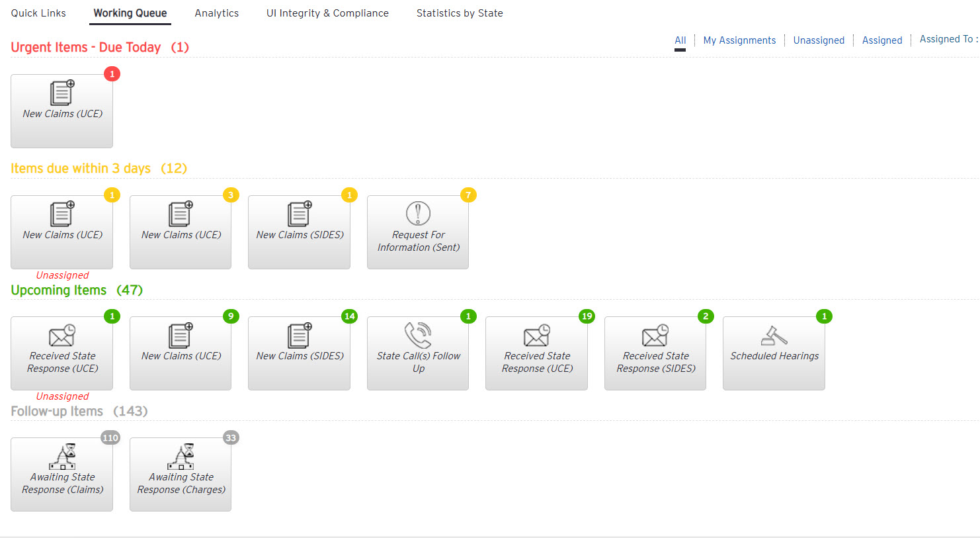980x538 pixels.
Task: Open the Scheduled Hearings gavel icon
Action: 774,335
